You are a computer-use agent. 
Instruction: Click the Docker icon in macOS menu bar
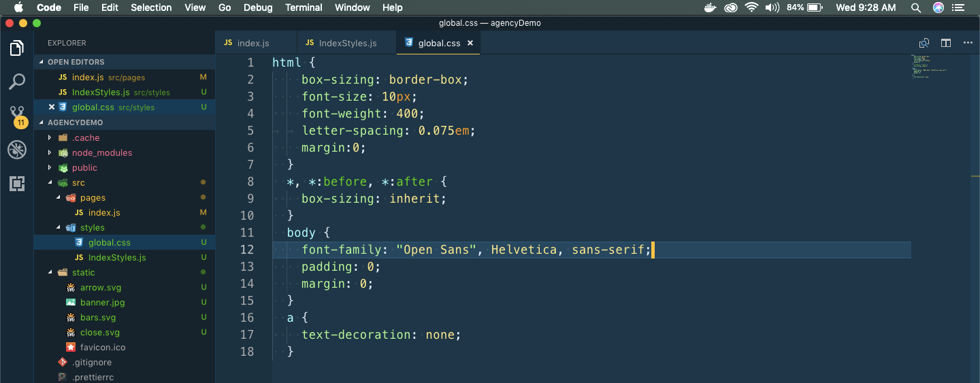710,7
